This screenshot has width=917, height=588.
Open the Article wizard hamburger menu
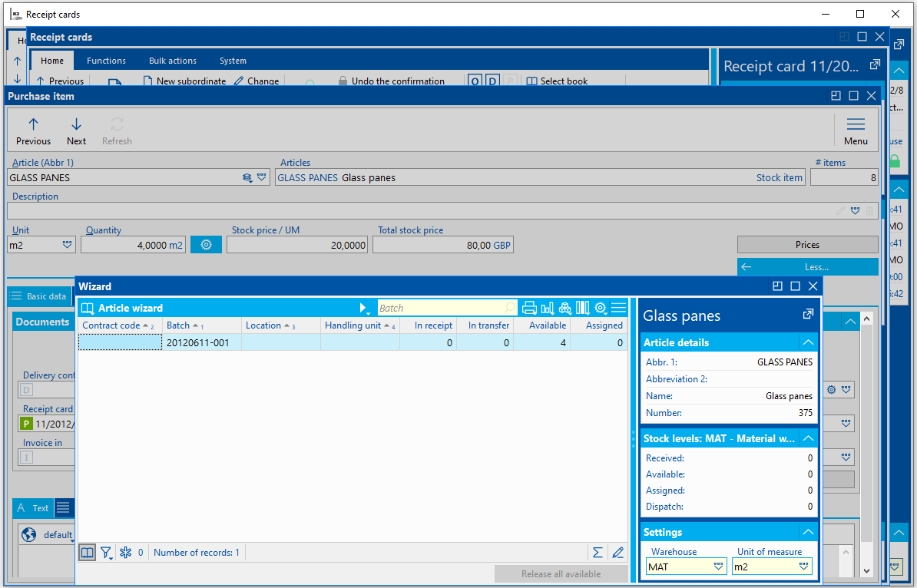coord(619,308)
